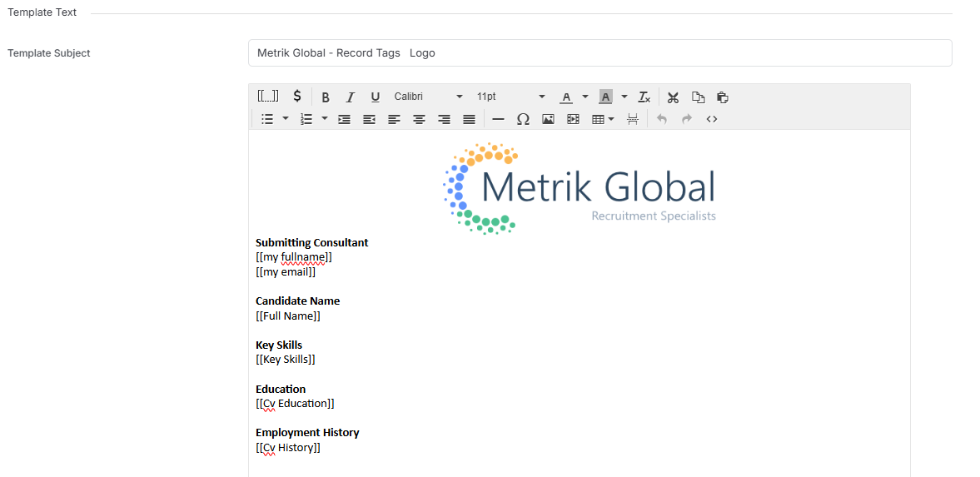Image resolution: width=980 pixels, height=477 pixels.
Task: Insert a record tag with the [[...]] button
Action: [268, 97]
